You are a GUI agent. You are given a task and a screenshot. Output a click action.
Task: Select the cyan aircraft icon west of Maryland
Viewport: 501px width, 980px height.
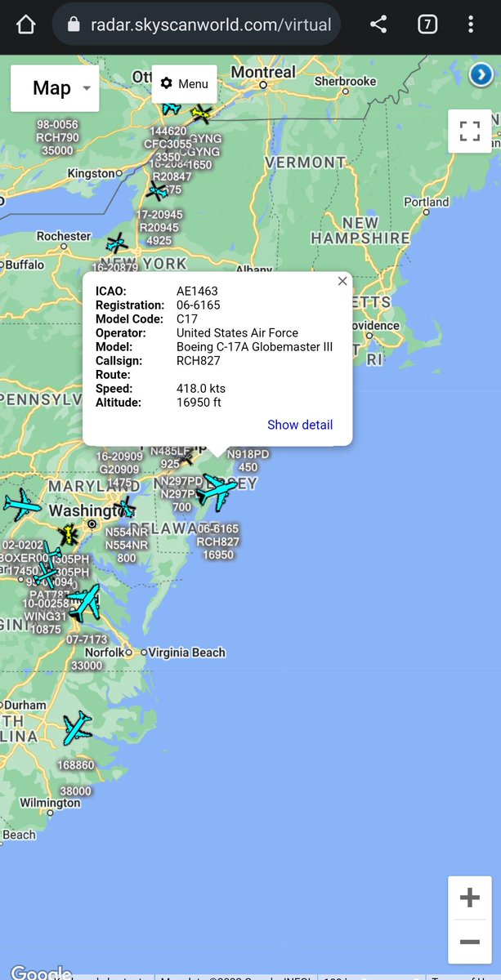point(22,505)
